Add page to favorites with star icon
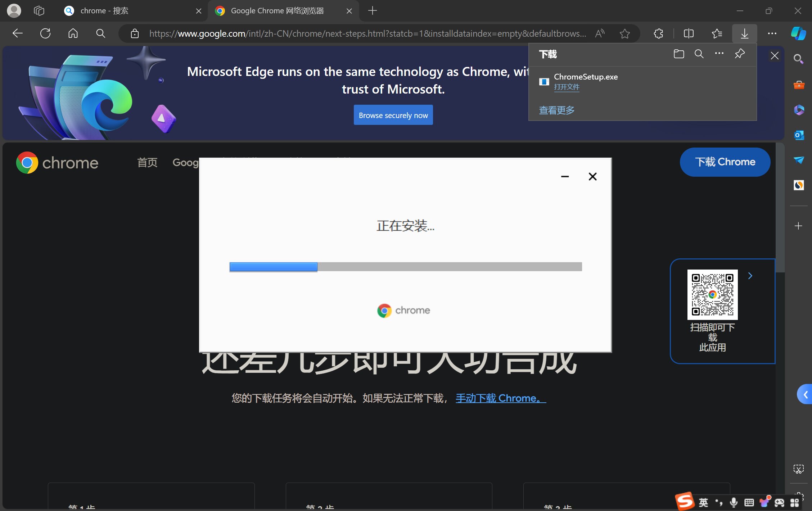Screen dimensions: 812x511 pos(625,33)
